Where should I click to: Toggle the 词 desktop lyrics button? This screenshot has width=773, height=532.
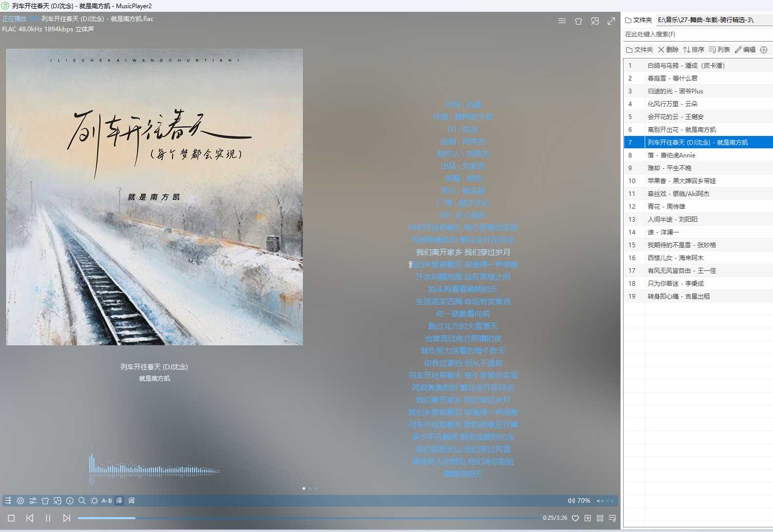click(131, 501)
